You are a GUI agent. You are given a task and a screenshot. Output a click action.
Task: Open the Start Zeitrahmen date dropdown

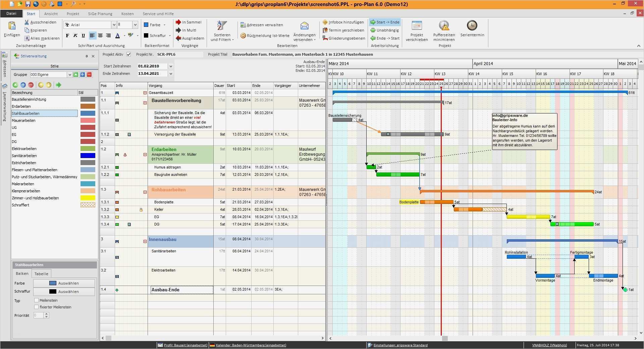[171, 66]
